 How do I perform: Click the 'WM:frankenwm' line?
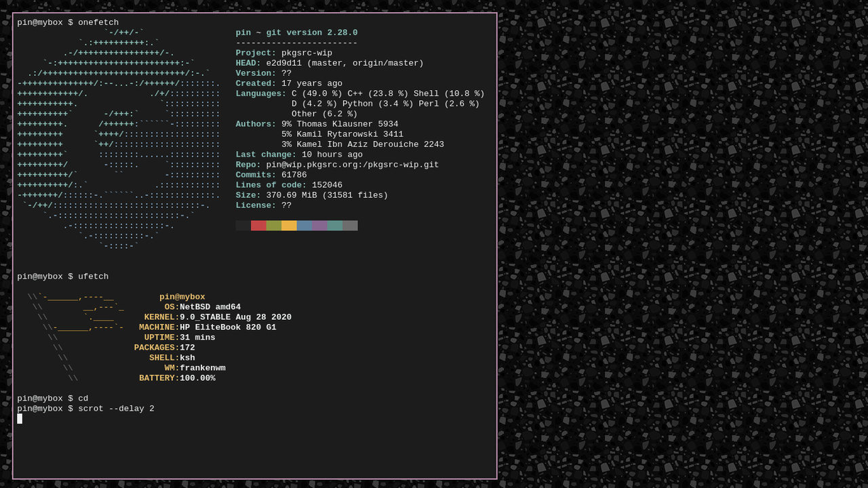(x=195, y=368)
